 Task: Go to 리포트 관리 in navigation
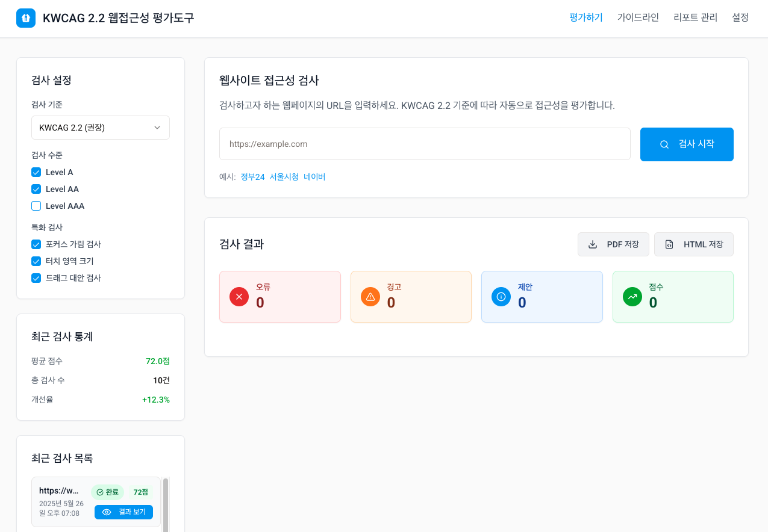695,17
